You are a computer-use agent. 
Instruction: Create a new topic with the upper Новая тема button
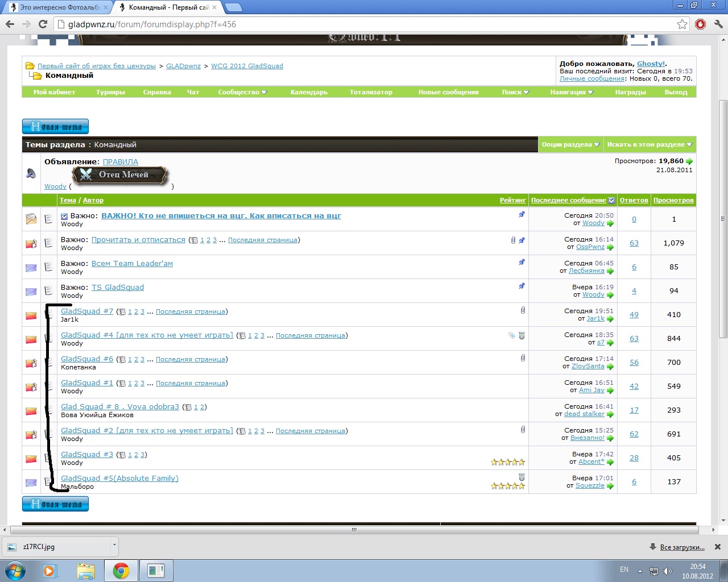(x=55, y=126)
